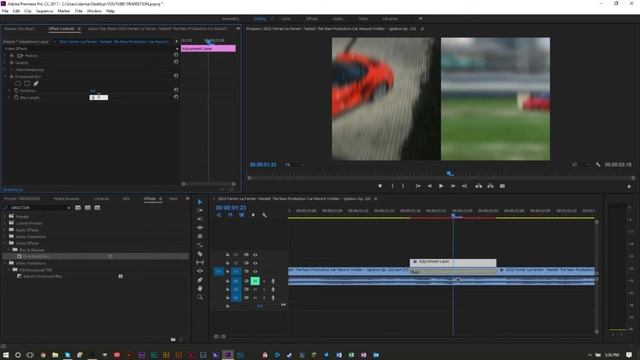Select the Track Select Forward tool

point(200,211)
